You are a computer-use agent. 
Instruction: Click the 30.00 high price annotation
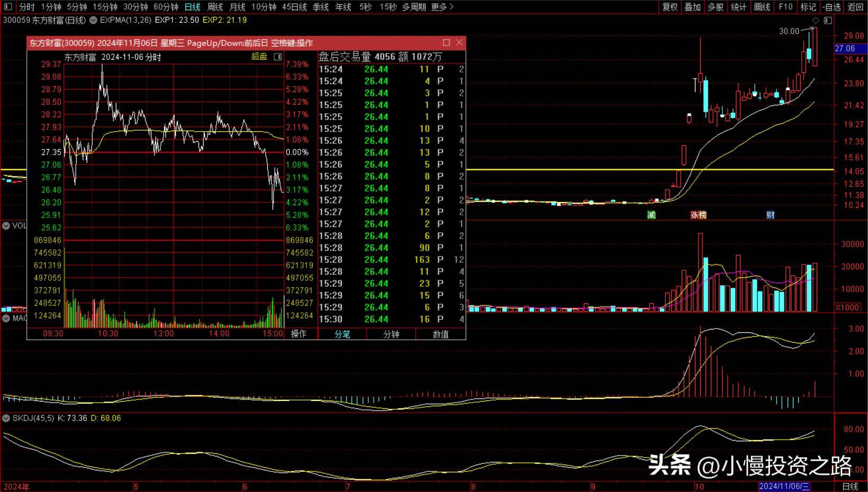tap(789, 31)
